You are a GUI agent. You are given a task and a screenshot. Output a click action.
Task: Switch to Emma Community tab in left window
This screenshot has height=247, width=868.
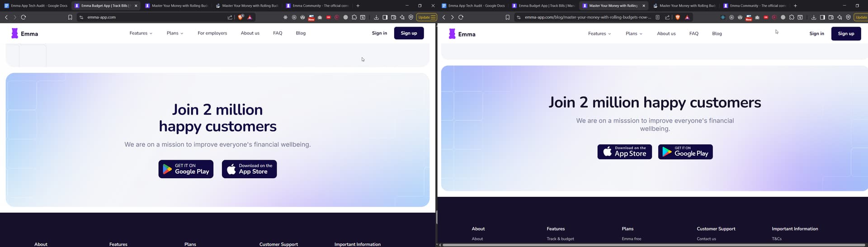317,5
